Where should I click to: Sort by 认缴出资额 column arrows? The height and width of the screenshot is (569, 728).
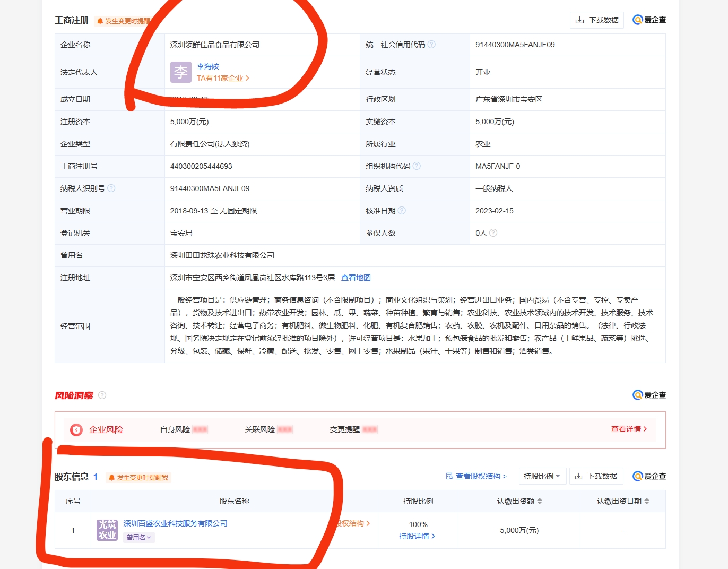coord(540,501)
